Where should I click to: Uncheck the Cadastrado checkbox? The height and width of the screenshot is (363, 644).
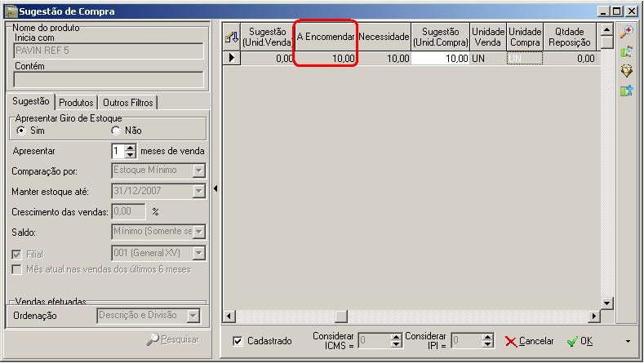(x=238, y=341)
